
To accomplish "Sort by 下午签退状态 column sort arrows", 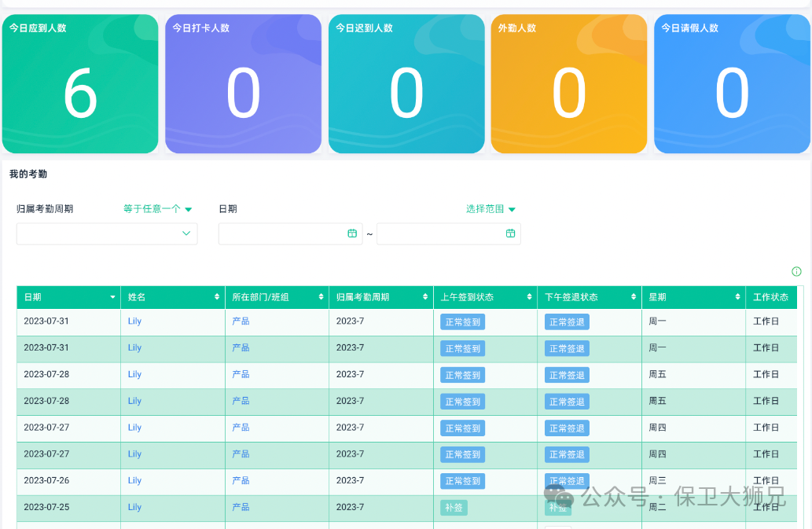I will pyautogui.click(x=634, y=297).
